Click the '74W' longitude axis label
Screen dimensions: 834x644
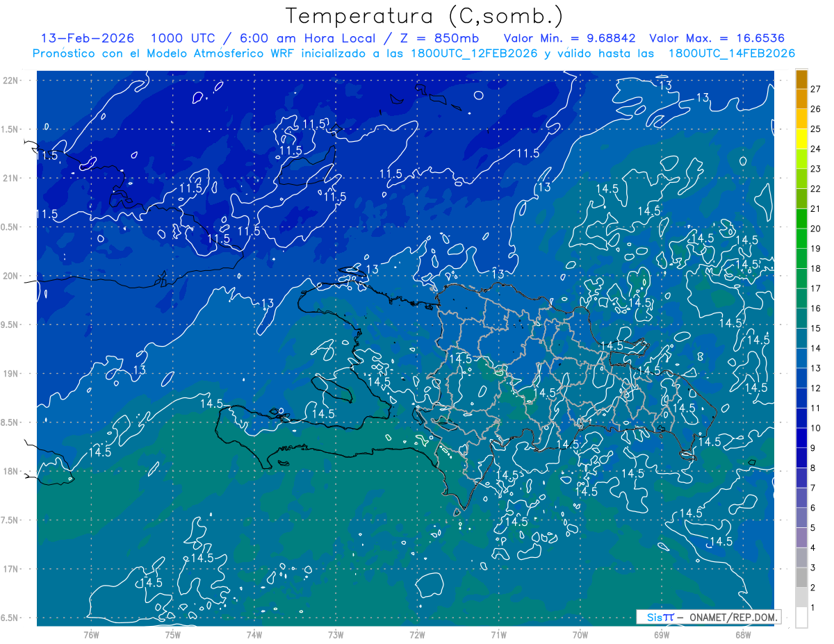click(254, 634)
